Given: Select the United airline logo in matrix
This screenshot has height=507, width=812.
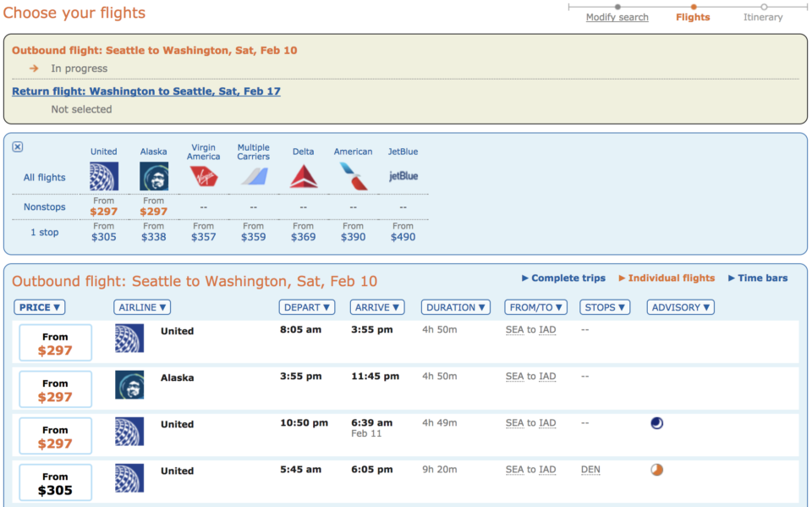Looking at the screenshot, I should (103, 176).
